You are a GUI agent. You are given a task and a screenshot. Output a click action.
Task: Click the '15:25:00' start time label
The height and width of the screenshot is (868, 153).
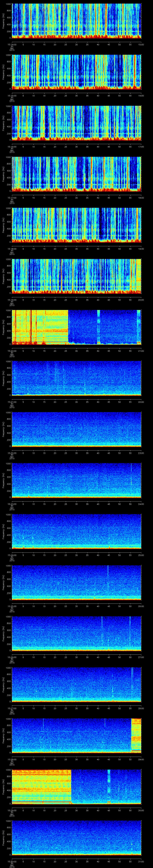[12, 606]
